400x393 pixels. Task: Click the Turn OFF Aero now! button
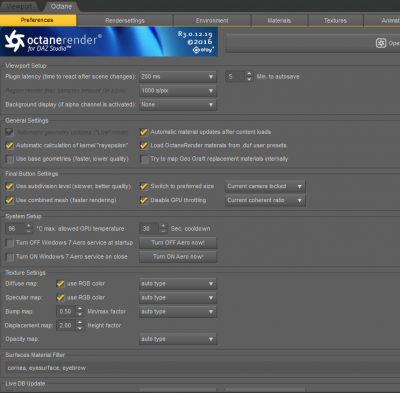pyautogui.click(x=178, y=243)
